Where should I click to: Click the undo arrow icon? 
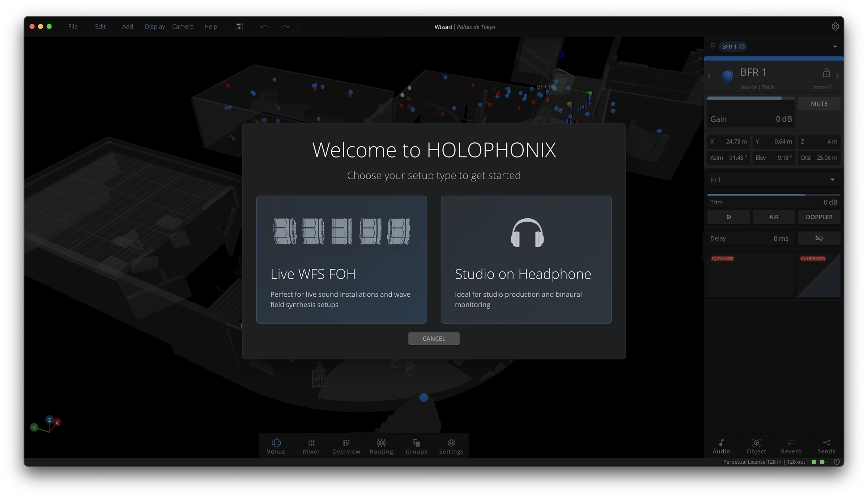[264, 27]
